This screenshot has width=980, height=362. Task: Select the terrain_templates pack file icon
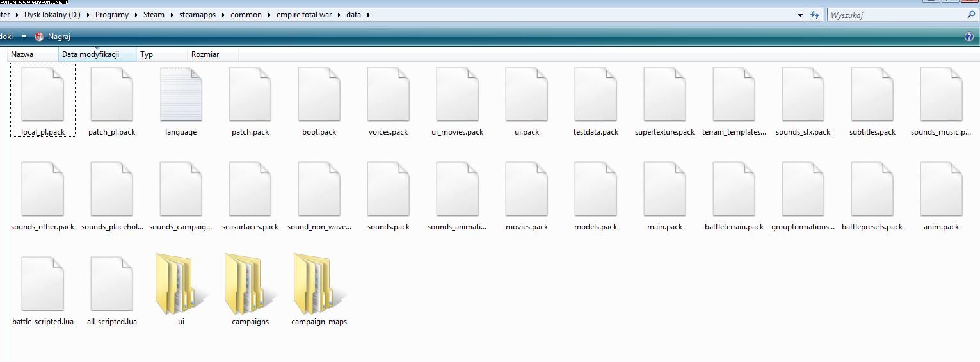coord(734,94)
